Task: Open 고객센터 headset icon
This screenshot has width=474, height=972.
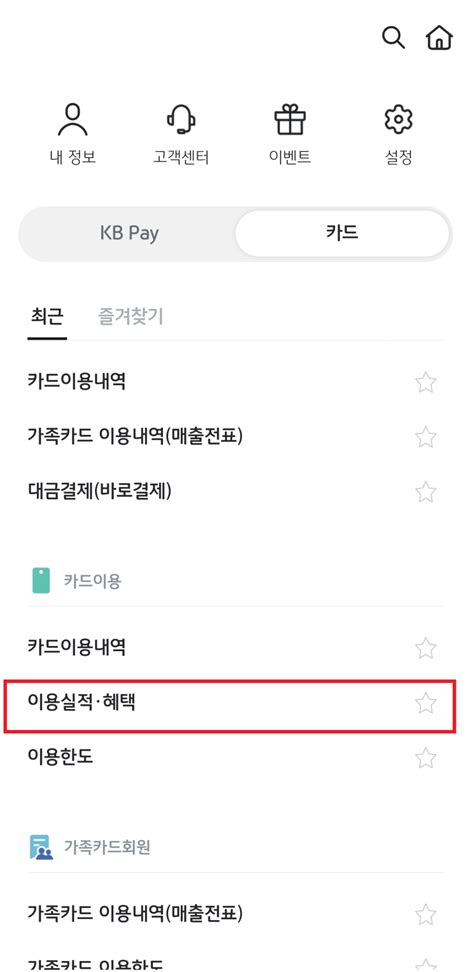Action: coord(181,120)
